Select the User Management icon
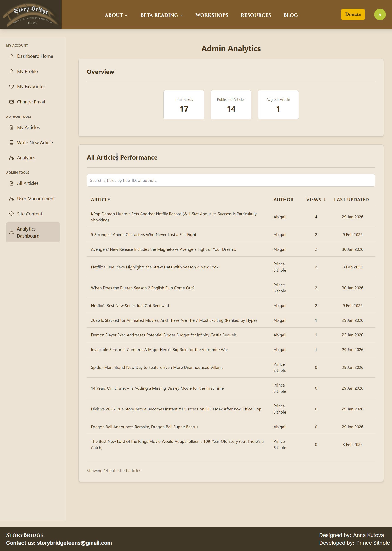392x551 pixels. (x=11, y=198)
